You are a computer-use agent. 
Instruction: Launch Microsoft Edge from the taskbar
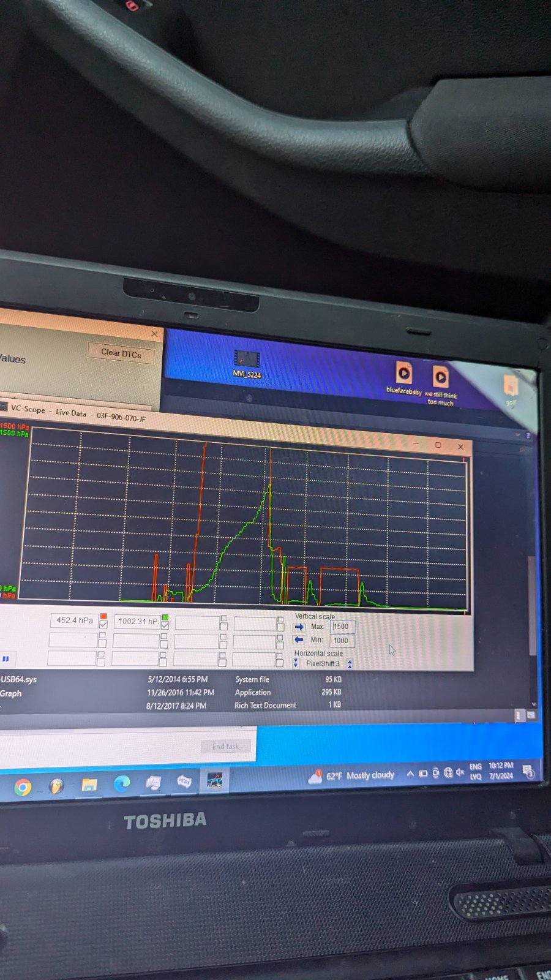pyautogui.click(x=122, y=784)
